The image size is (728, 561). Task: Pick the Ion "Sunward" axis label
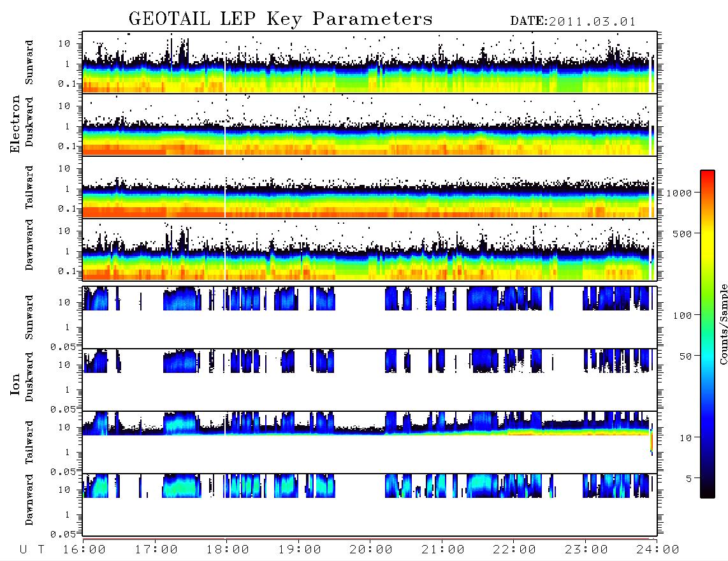click(x=29, y=317)
